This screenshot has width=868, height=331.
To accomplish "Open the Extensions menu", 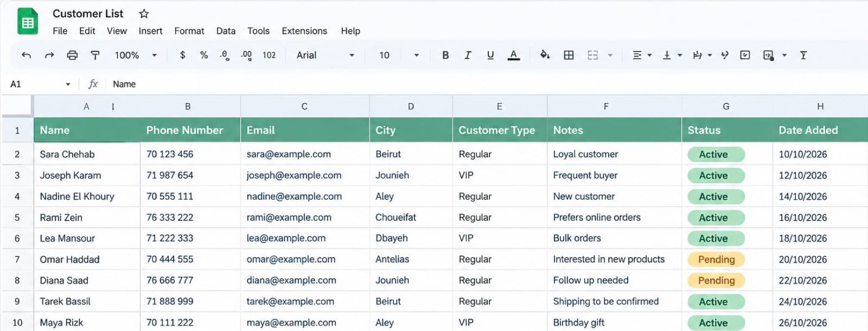I will coord(304,31).
